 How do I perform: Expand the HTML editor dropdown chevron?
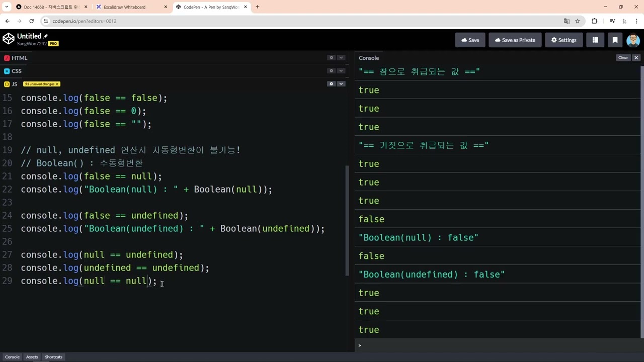[341, 58]
